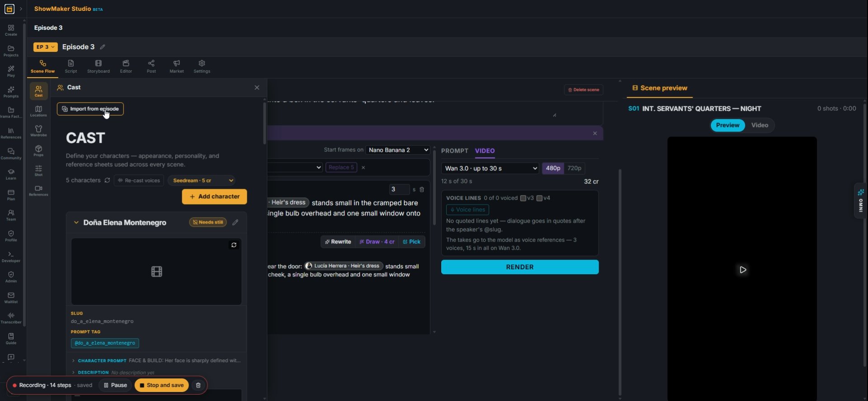Image resolution: width=868 pixels, height=401 pixels.
Task: Click the pencil icon beside the Episode 3 title
Action: (103, 47)
